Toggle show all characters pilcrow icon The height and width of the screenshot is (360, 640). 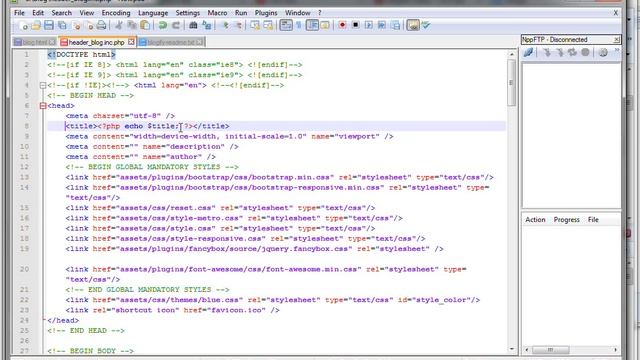(x=299, y=25)
